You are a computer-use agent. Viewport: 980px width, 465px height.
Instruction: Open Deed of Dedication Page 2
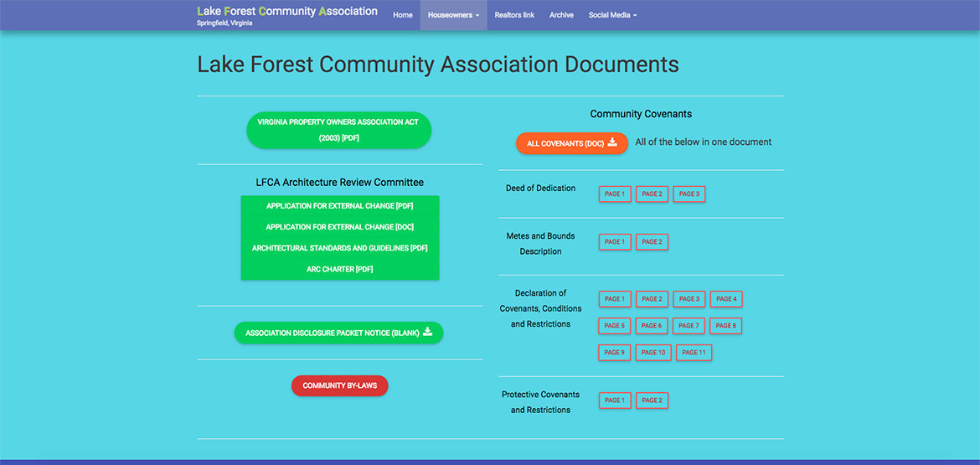coord(652,194)
